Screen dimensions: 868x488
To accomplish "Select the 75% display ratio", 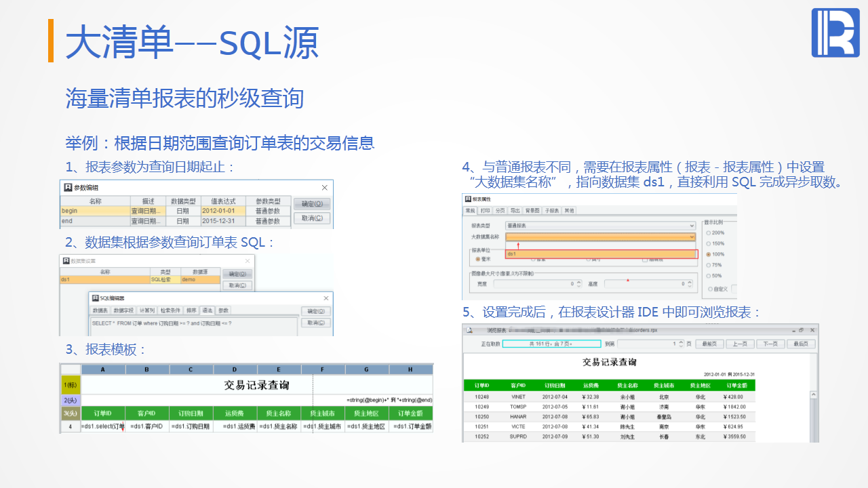I will point(714,265).
